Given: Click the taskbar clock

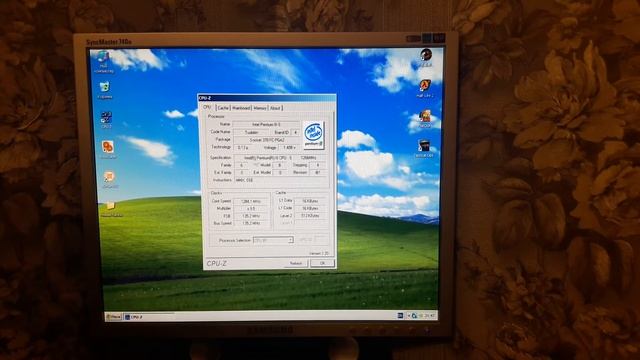Looking at the screenshot, I should coord(429,316).
